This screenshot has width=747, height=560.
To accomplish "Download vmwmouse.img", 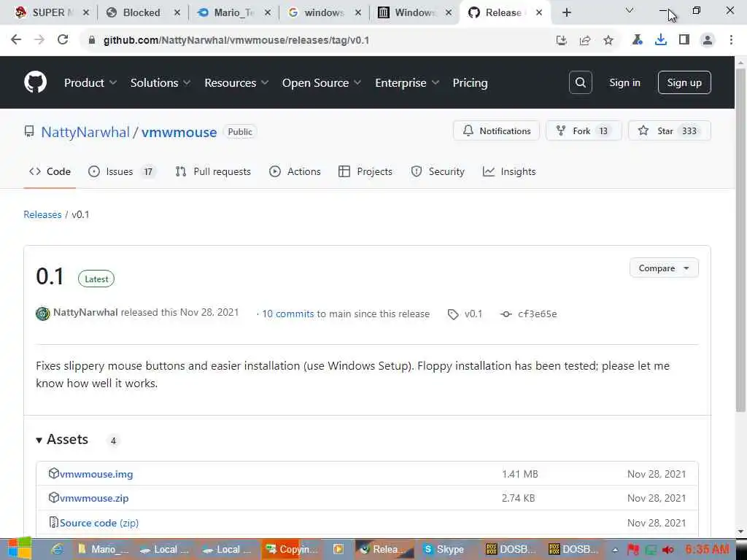I will [x=96, y=474].
